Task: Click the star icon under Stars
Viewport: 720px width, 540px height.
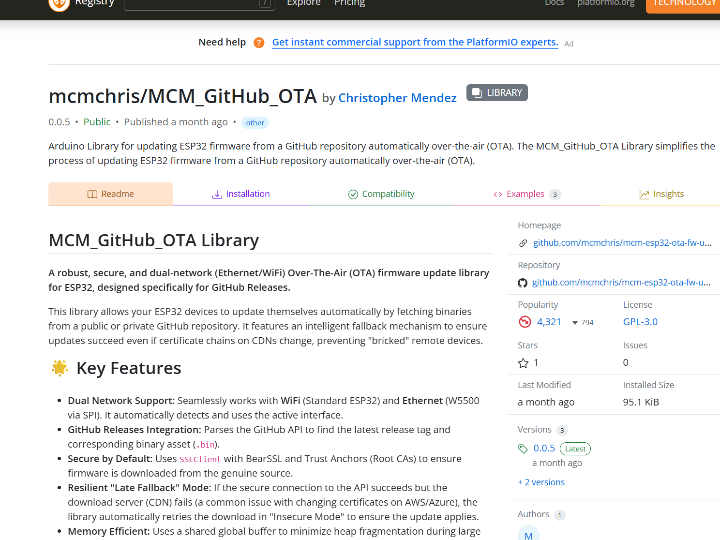Action: [523, 362]
